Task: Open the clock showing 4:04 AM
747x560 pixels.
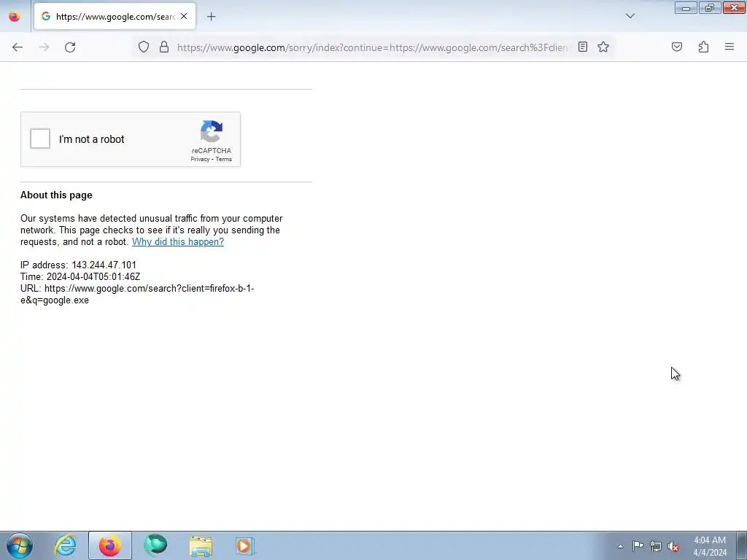Action: pos(709,546)
